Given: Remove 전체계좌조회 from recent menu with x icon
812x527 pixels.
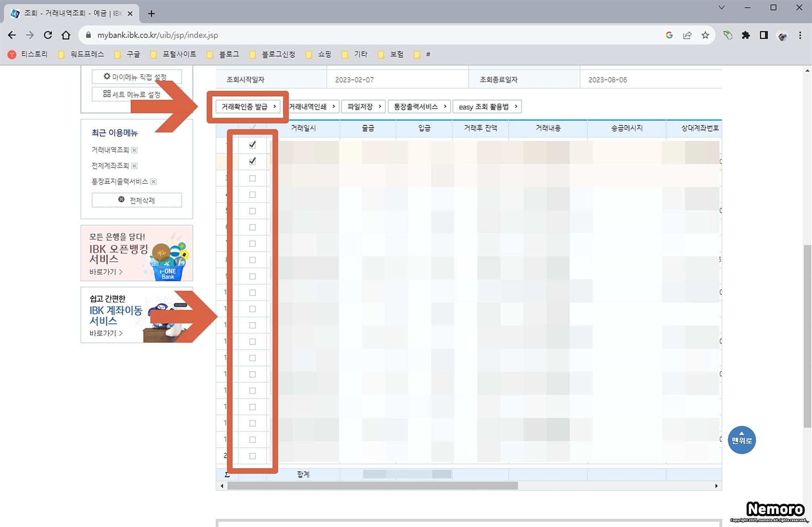Looking at the screenshot, I should [134, 166].
